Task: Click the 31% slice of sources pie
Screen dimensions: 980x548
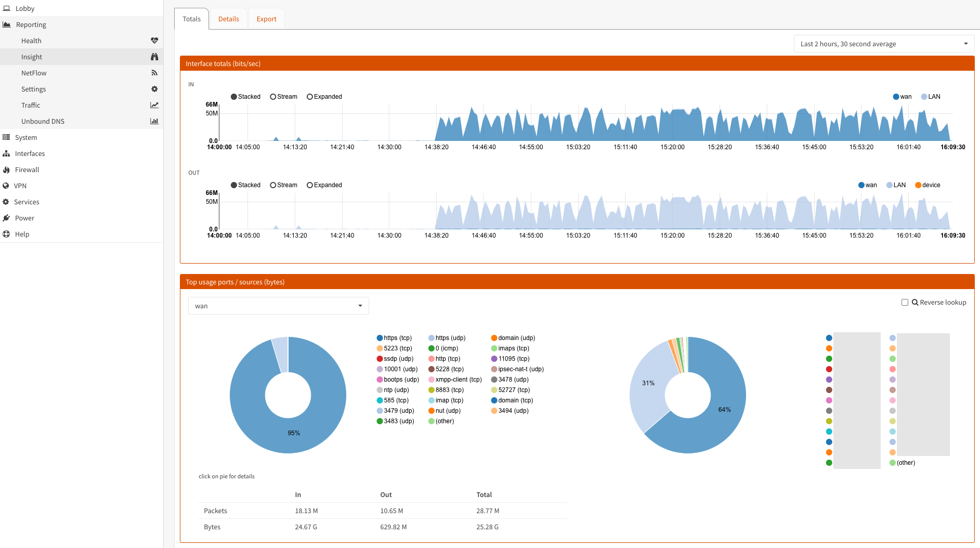Action: click(x=648, y=383)
